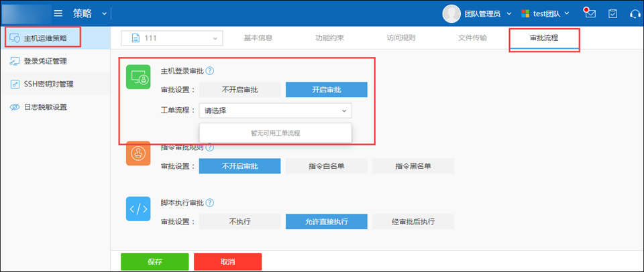Click the user avatar picture

click(451, 14)
